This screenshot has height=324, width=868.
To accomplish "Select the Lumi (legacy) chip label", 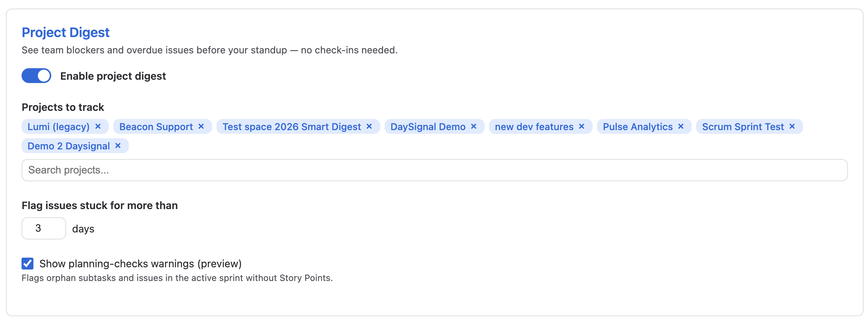I will (59, 127).
